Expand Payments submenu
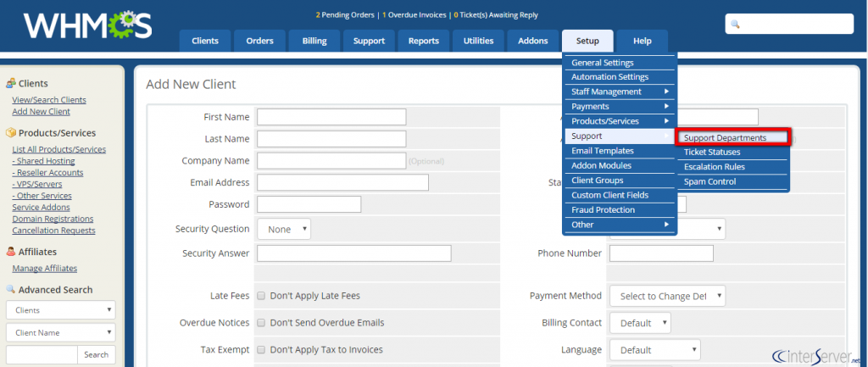The height and width of the screenshot is (367, 868). tap(620, 106)
